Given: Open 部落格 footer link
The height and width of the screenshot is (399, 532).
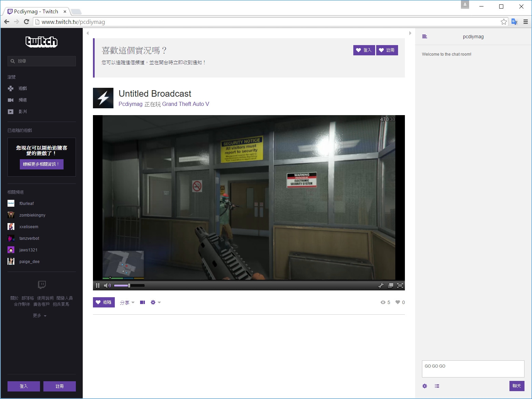Looking at the screenshot, I should point(28,298).
